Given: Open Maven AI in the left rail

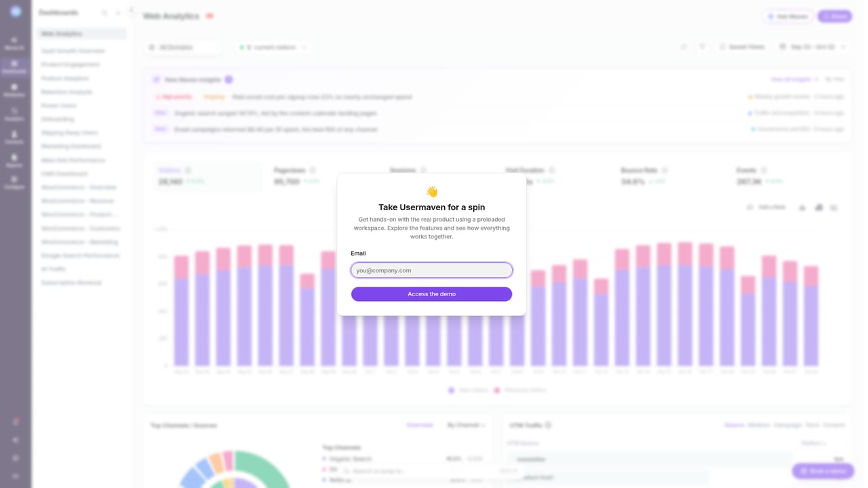Looking at the screenshot, I should pyautogui.click(x=15, y=43).
